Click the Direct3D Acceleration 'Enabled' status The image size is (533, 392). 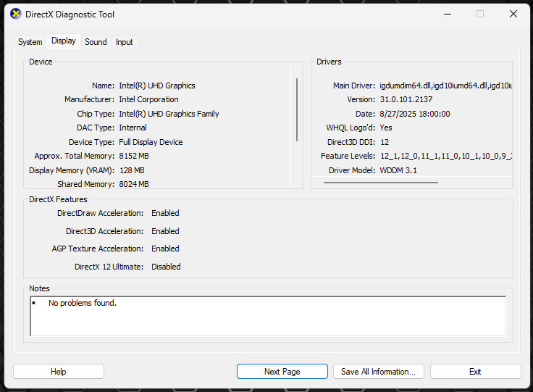coord(165,231)
